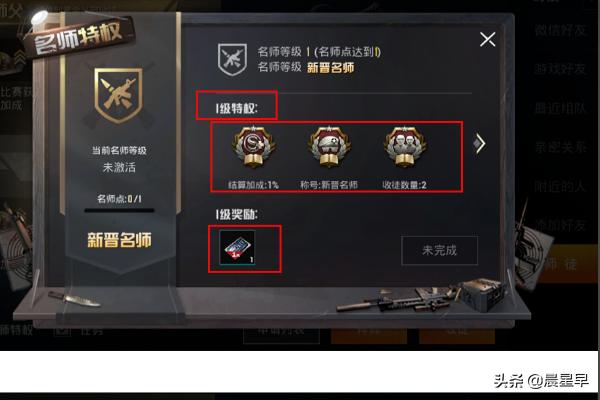Tap the 名师点 progress bar
Image resolution: width=600 pixels, height=400 pixels.
coord(119,210)
